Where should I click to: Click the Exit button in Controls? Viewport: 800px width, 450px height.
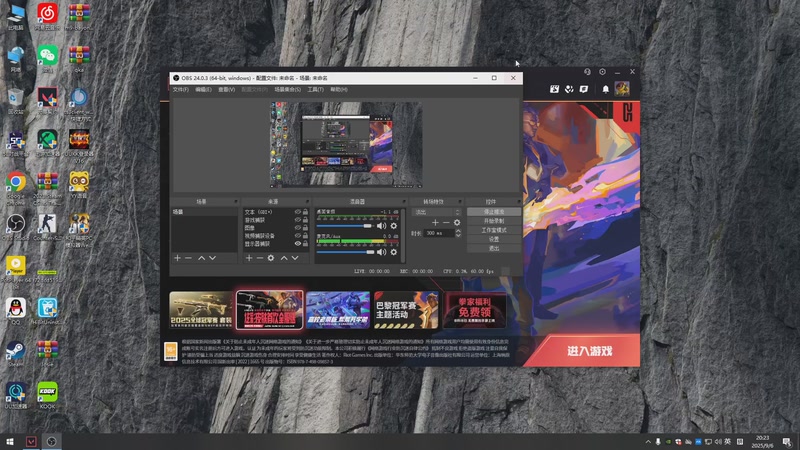(x=494, y=248)
